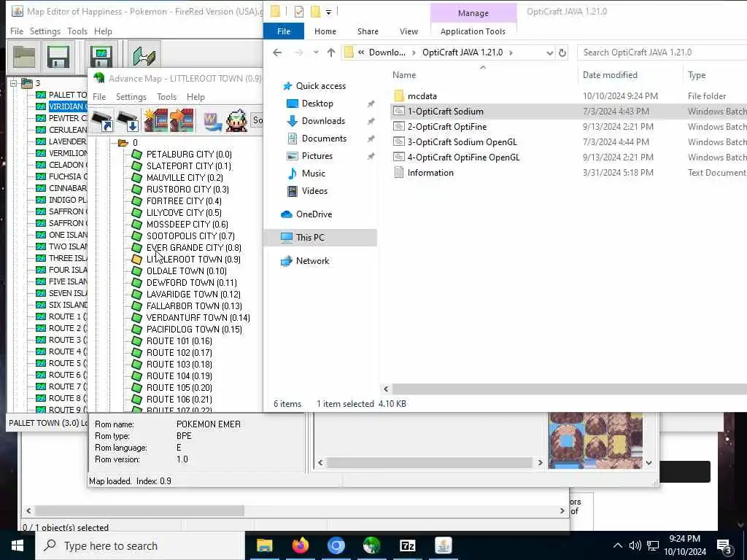
Task: Open notification center with 3 notifications
Action: click(x=724, y=546)
